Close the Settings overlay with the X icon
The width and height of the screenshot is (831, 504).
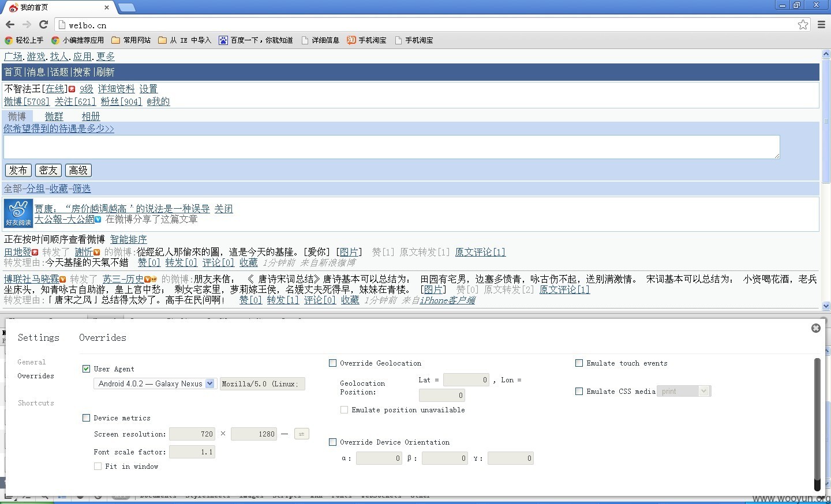(x=816, y=328)
